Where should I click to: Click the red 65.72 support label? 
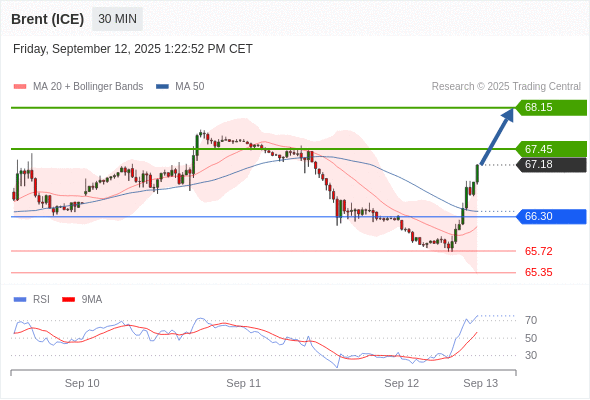point(538,251)
